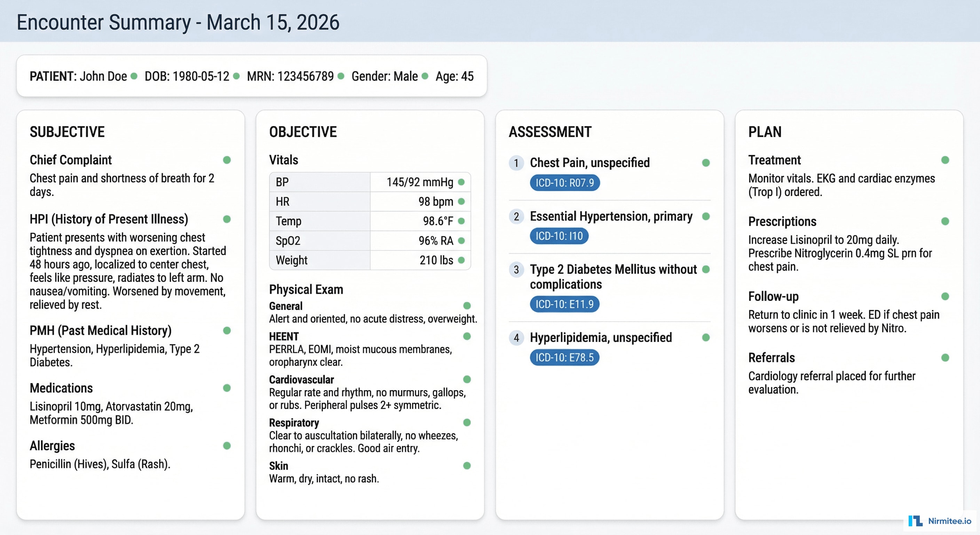Click the green dot beside Treatment in Plan
The image size is (980, 535).
coord(945,160)
